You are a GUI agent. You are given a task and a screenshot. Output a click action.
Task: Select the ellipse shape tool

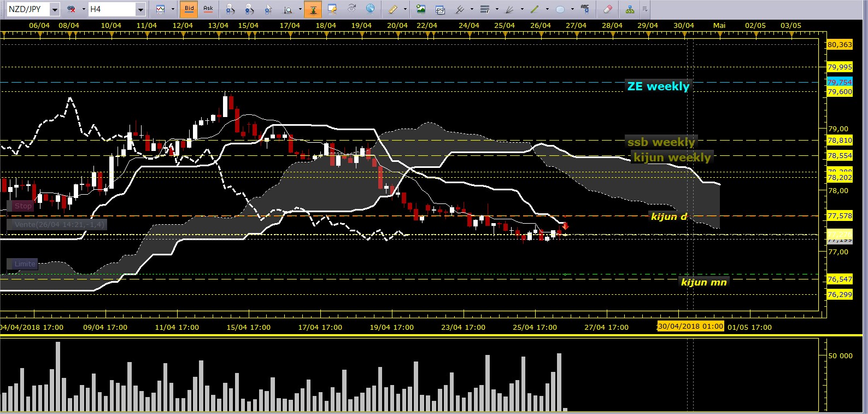point(560,9)
